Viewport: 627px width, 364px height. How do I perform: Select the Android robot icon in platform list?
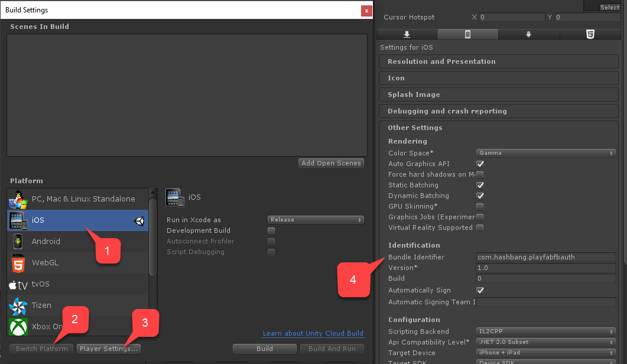click(18, 242)
